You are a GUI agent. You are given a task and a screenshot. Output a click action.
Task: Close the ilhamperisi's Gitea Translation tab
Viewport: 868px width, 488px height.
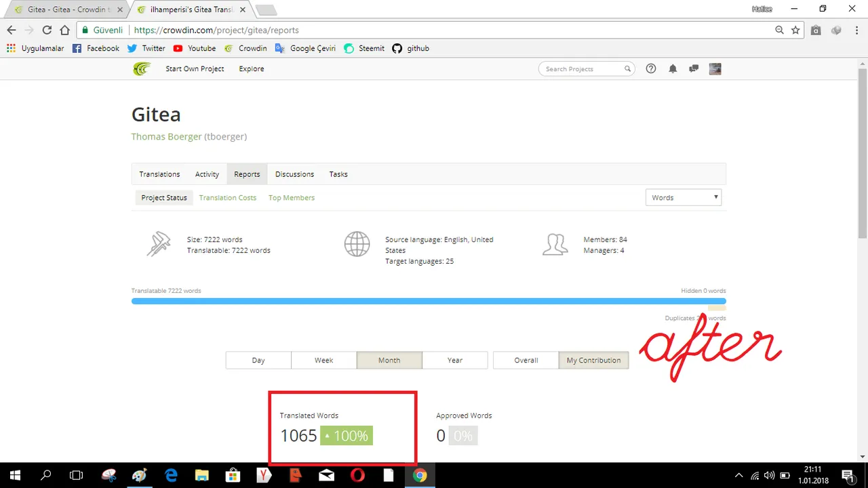click(x=244, y=10)
